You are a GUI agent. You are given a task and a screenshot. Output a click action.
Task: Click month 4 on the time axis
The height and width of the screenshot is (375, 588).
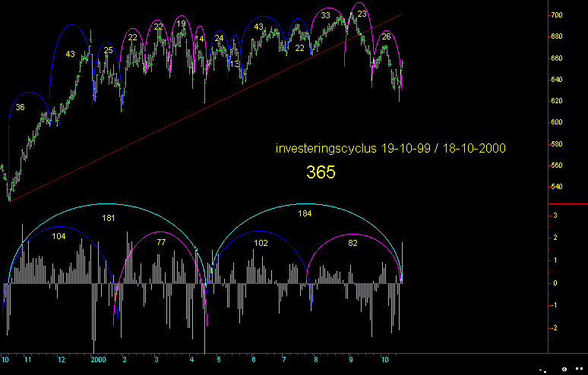(x=192, y=360)
